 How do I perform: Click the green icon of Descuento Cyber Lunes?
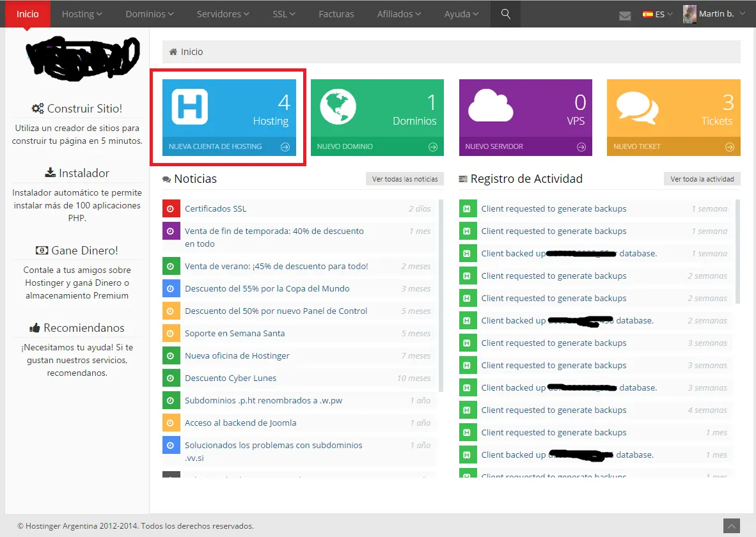tap(171, 378)
